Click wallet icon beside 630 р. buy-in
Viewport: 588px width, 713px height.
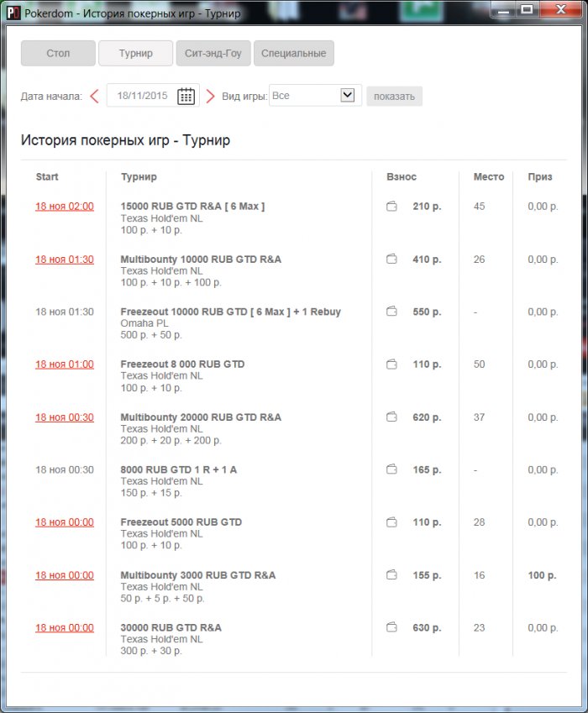click(x=391, y=627)
